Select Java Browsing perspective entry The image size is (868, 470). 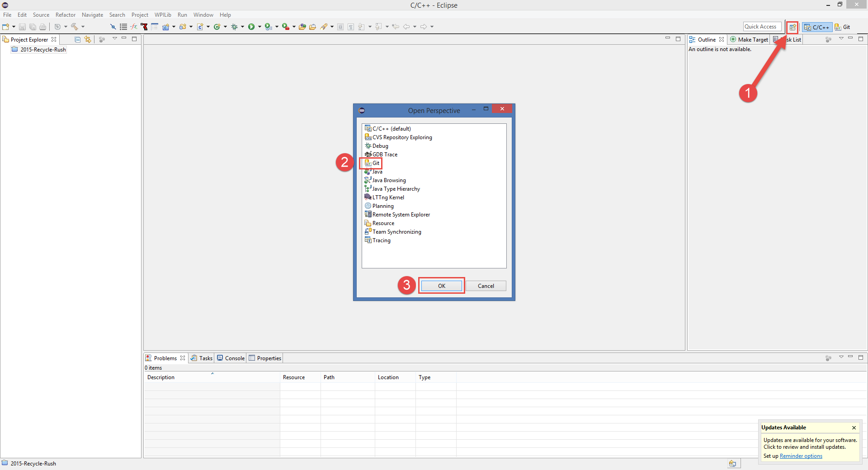click(x=385, y=180)
